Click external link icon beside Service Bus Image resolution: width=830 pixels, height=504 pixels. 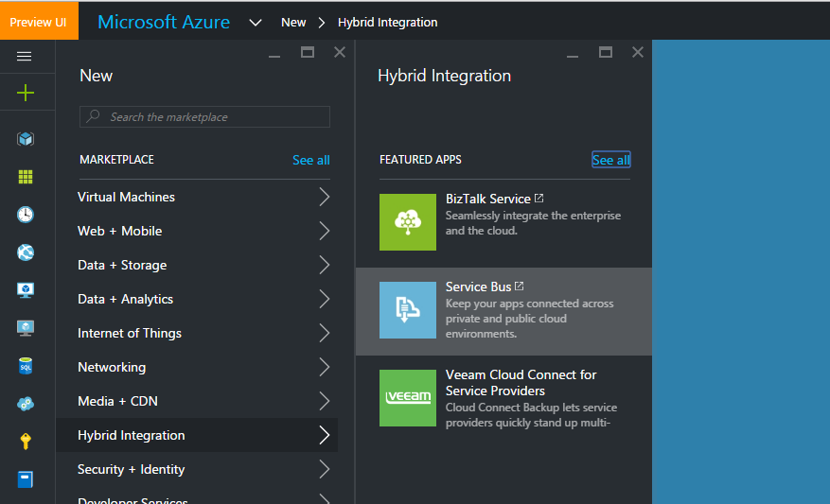520,287
